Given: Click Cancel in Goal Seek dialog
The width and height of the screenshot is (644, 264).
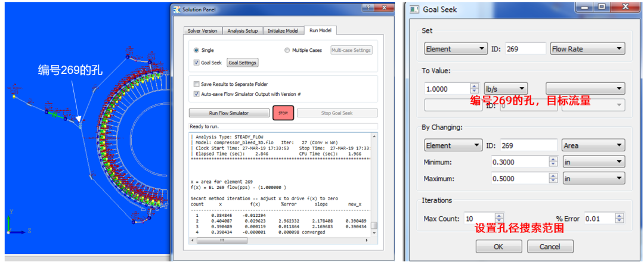Looking at the screenshot, I should [550, 246].
